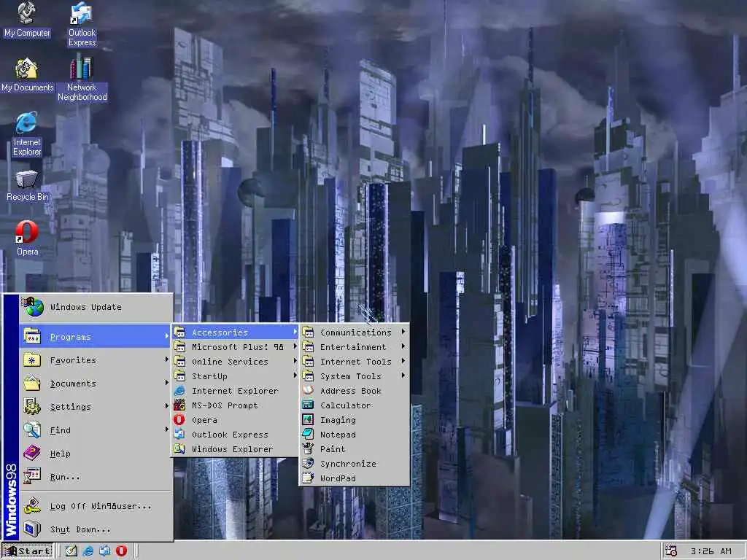Click the Recycle Bin desktop icon
747x560 pixels.
[x=27, y=186]
